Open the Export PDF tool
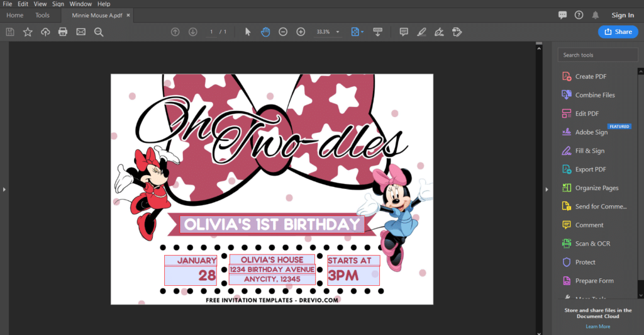This screenshot has width=644, height=335. coord(591,169)
